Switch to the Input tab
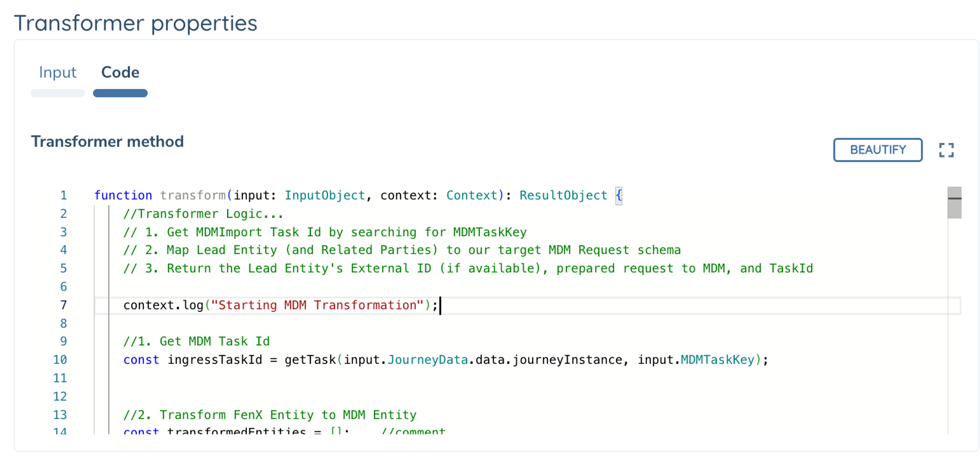This screenshot has height=460, width=980. (58, 72)
